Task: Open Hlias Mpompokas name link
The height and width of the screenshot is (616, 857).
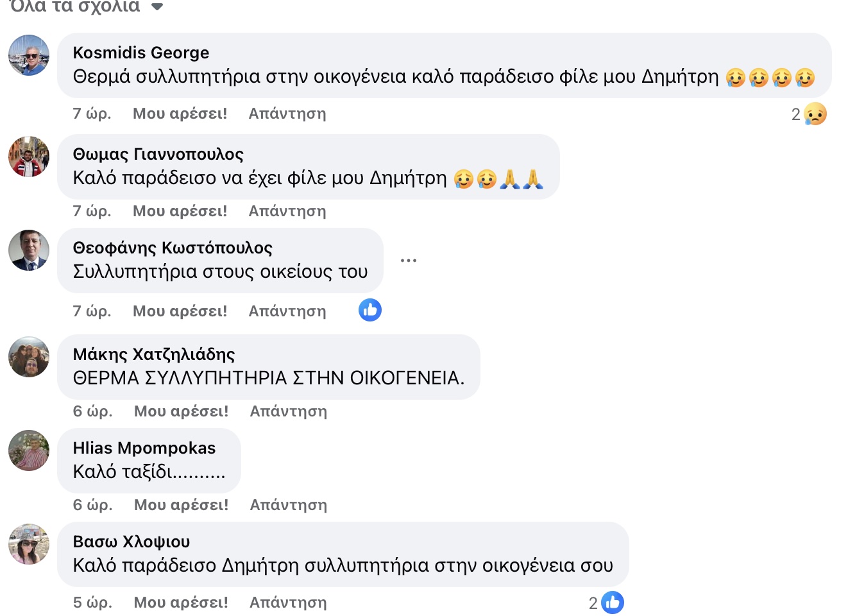Action: 144,448
